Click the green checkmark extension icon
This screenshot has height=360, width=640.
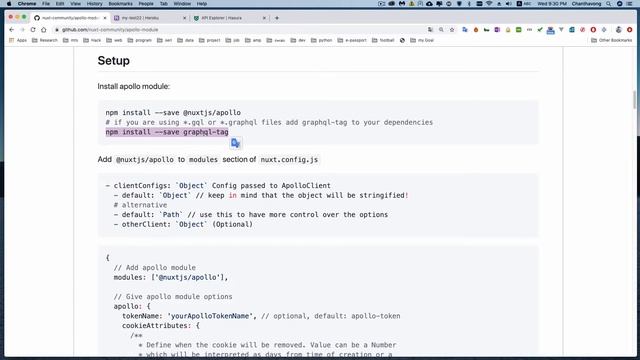coord(540,30)
